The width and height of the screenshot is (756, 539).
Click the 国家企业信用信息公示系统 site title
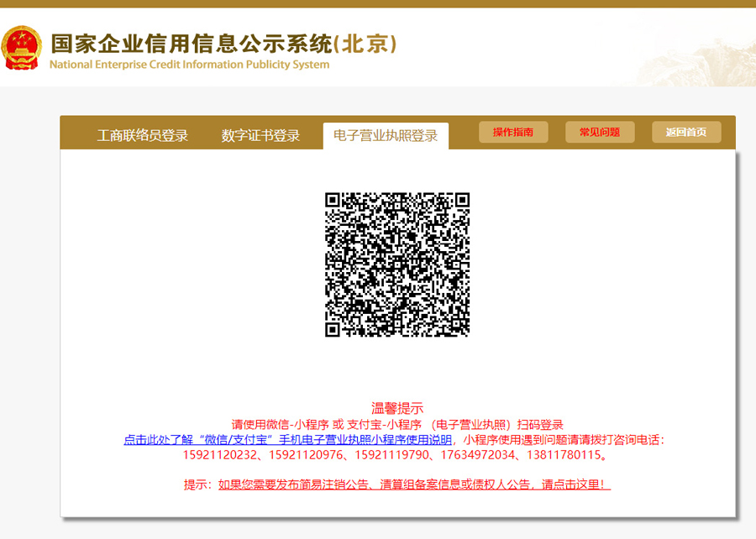tap(223, 44)
